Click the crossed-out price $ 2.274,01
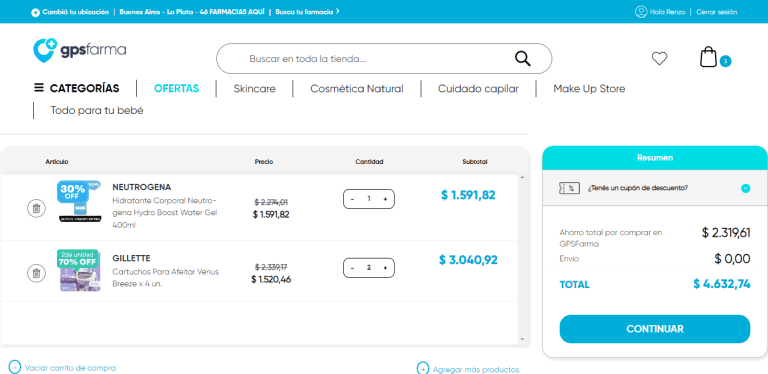 pos(271,202)
